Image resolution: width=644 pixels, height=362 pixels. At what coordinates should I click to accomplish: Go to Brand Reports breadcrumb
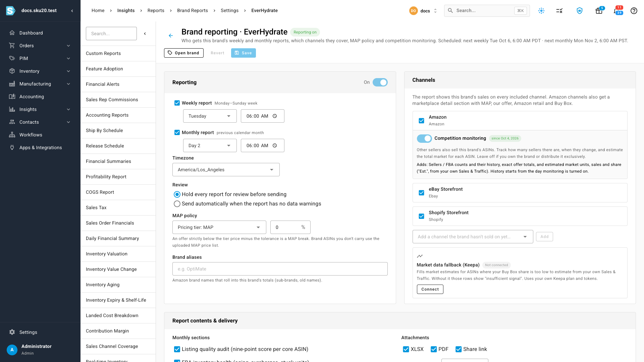tap(193, 10)
